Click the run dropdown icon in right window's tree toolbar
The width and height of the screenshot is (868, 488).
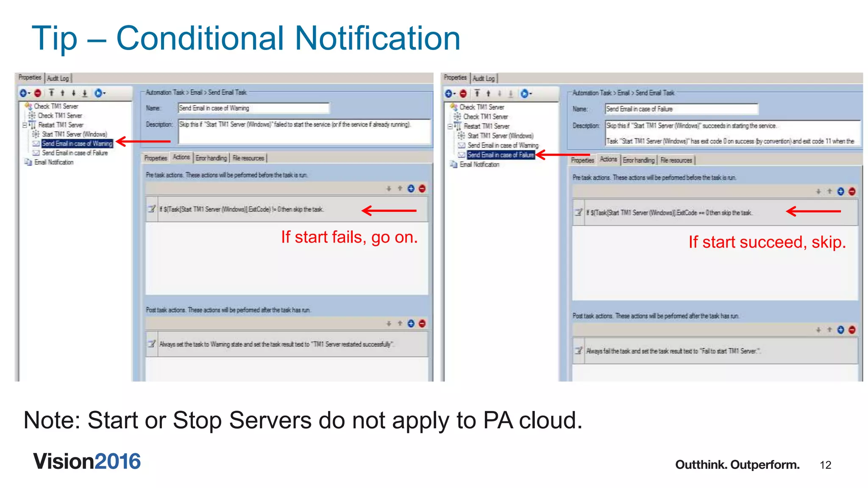(525, 94)
